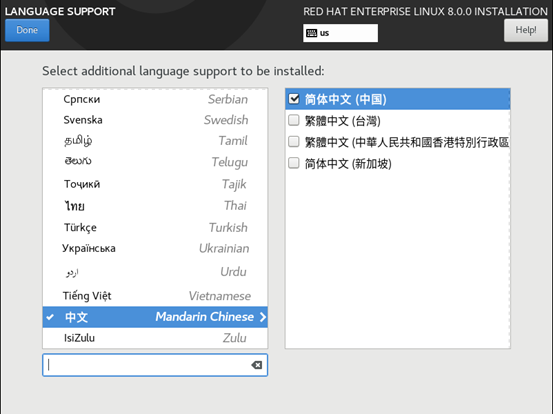Select the Thai language row
This screenshot has width=553, height=414.
tap(155, 206)
